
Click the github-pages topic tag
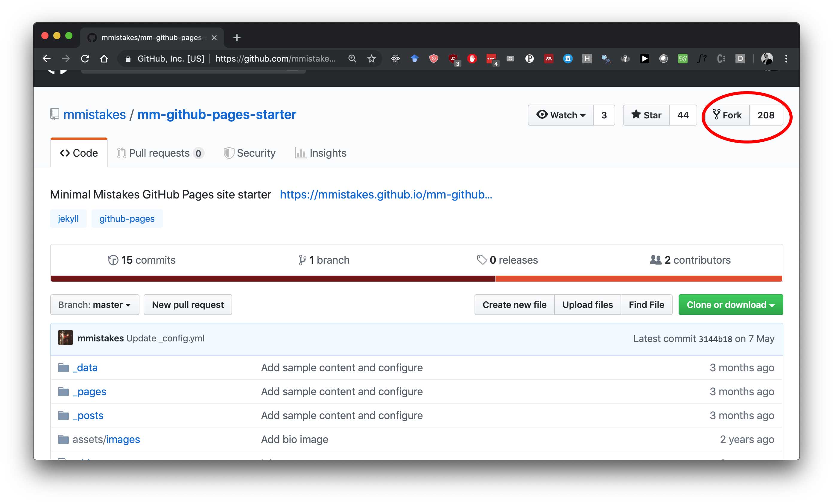(x=127, y=219)
